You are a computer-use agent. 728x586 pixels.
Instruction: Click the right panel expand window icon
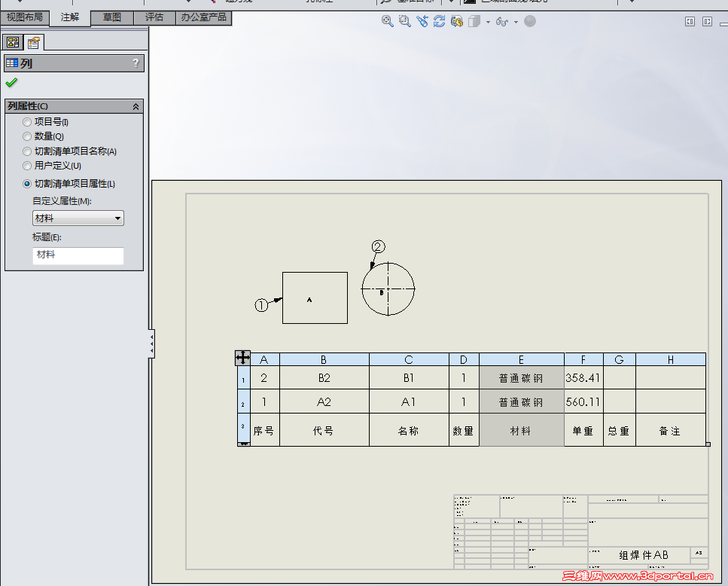click(x=707, y=21)
